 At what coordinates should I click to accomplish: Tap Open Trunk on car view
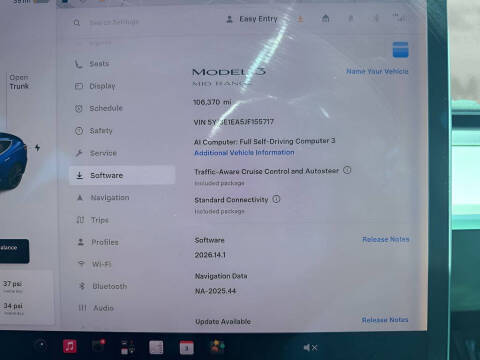click(19, 82)
